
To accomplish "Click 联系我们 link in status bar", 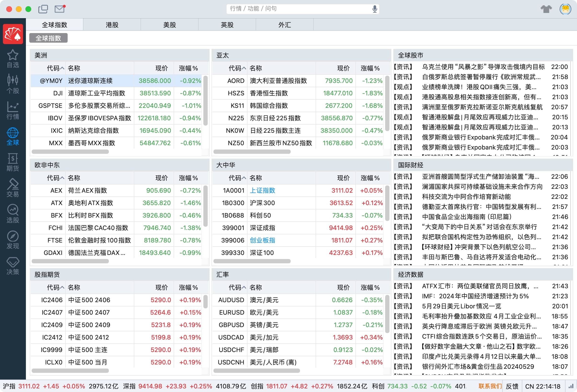I will pos(490,386).
